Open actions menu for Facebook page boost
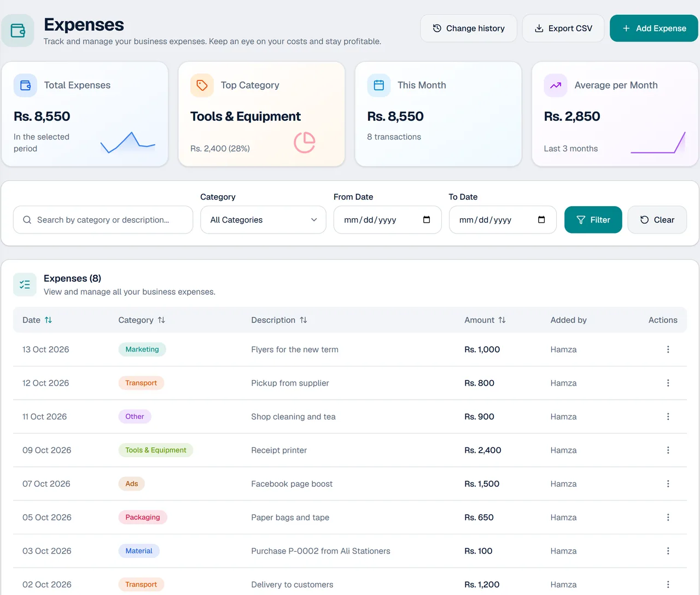This screenshot has height=595, width=700. 668,484
